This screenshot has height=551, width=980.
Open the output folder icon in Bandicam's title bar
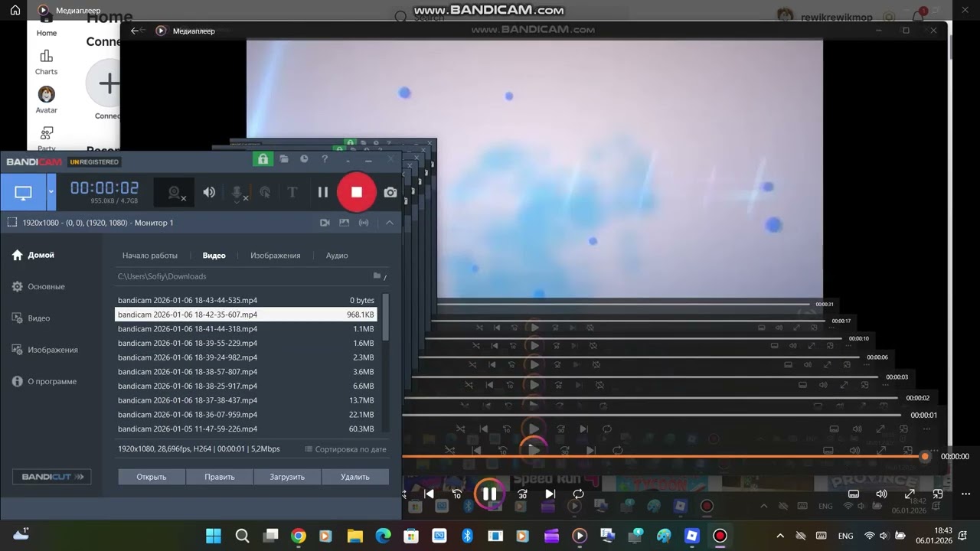pos(284,159)
